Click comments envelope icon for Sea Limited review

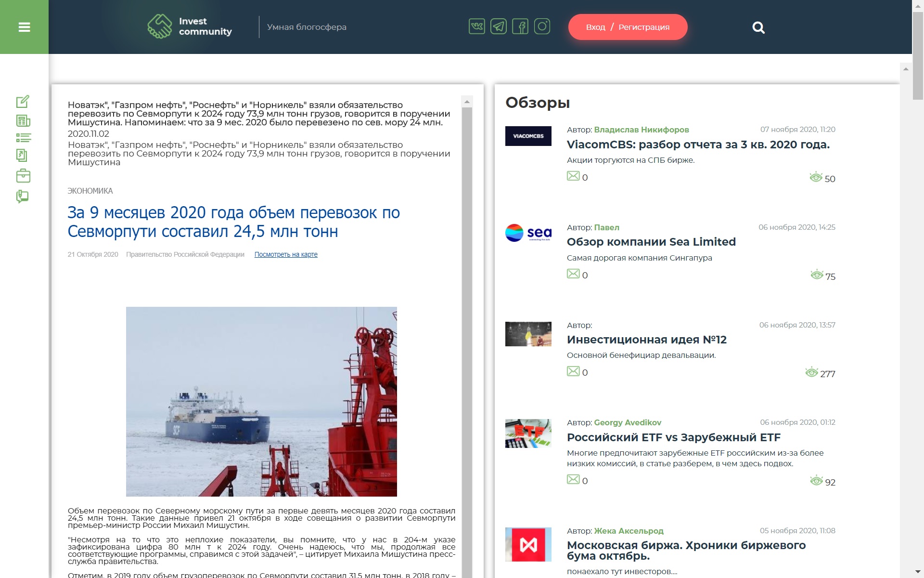coord(573,274)
